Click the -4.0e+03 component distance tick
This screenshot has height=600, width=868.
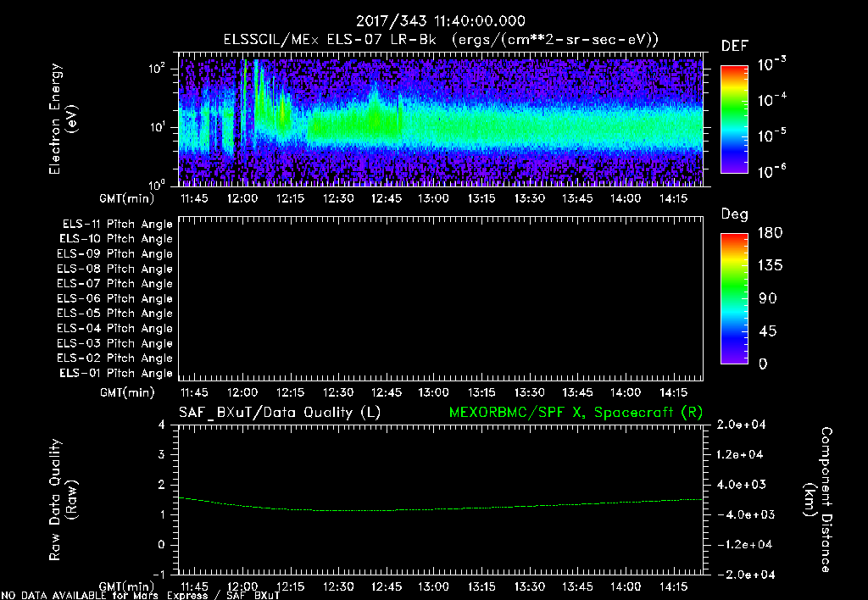tap(744, 514)
